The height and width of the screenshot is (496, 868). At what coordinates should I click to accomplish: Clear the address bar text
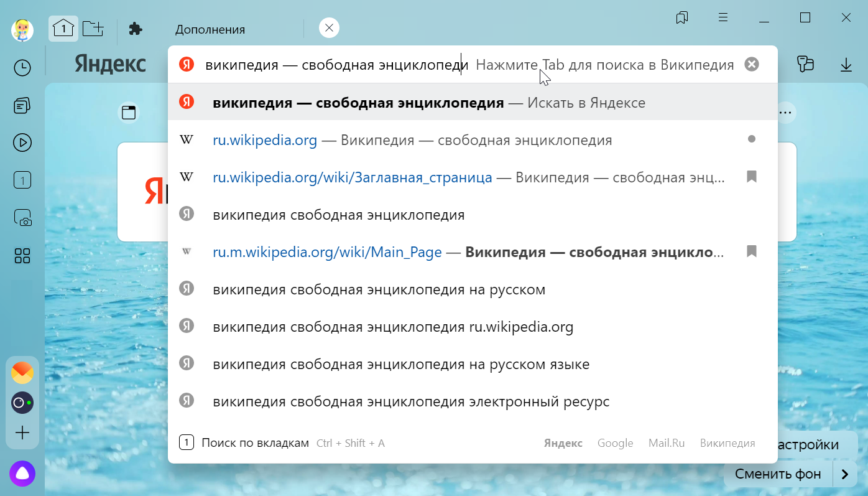point(752,64)
